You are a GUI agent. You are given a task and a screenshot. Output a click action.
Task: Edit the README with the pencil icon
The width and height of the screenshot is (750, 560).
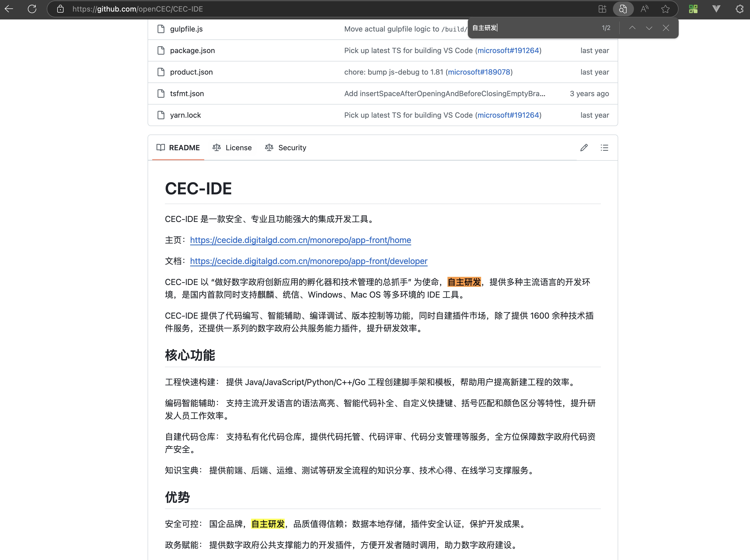coord(584,148)
